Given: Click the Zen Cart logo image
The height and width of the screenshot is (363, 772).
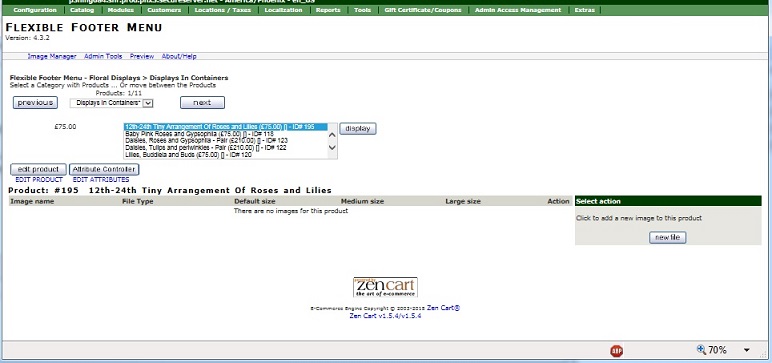Looking at the screenshot, I should 385,287.
